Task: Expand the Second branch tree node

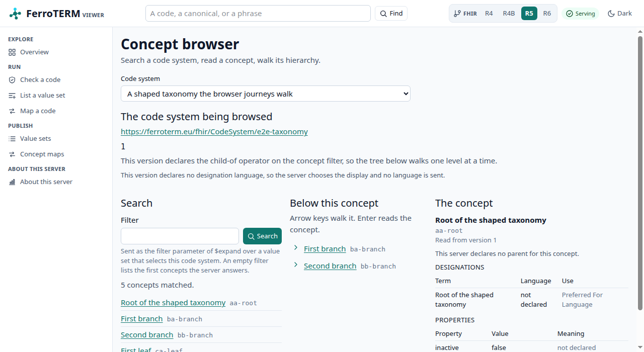Action: pyautogui.click(x=296, y=265)
